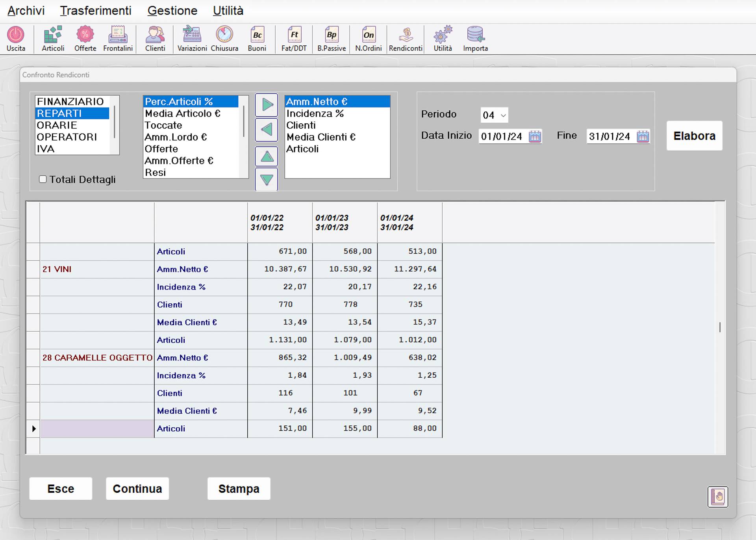
Task: Click the left arrow to remove field
Action: tap(267, 130)
